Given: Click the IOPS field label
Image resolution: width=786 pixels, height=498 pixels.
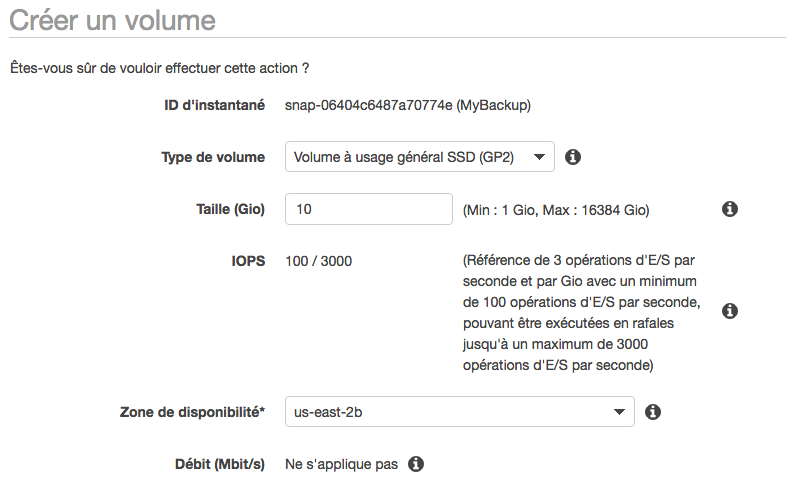Looking at the screenshot, I should (x=248, y=261).
